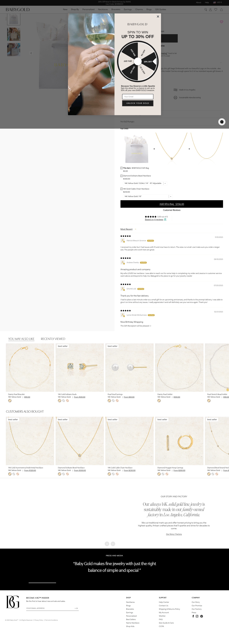Open the USD $ currency selector

[217, 2]
